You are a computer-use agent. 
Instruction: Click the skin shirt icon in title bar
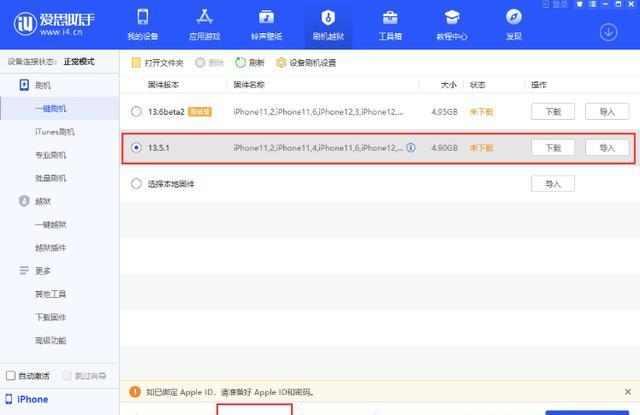coord(579,4)
